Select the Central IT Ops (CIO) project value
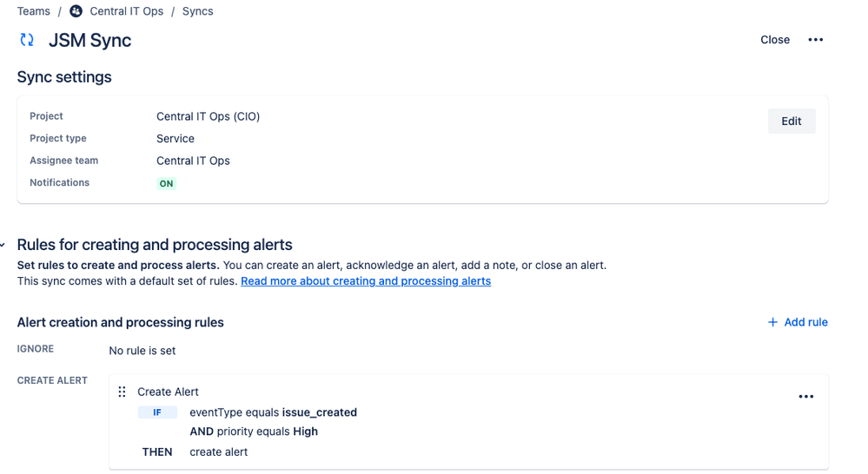The image size is (868, 474). [x=208, y=116]
